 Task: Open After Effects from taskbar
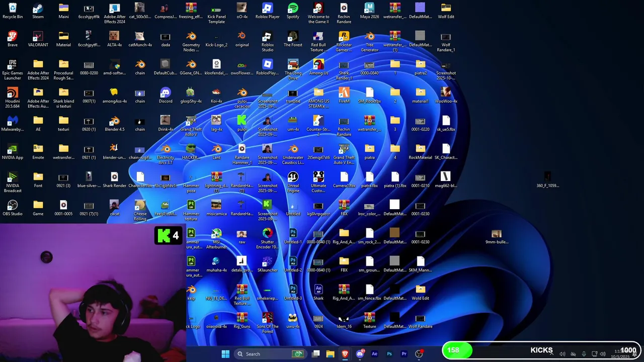[x=374, y=354]
